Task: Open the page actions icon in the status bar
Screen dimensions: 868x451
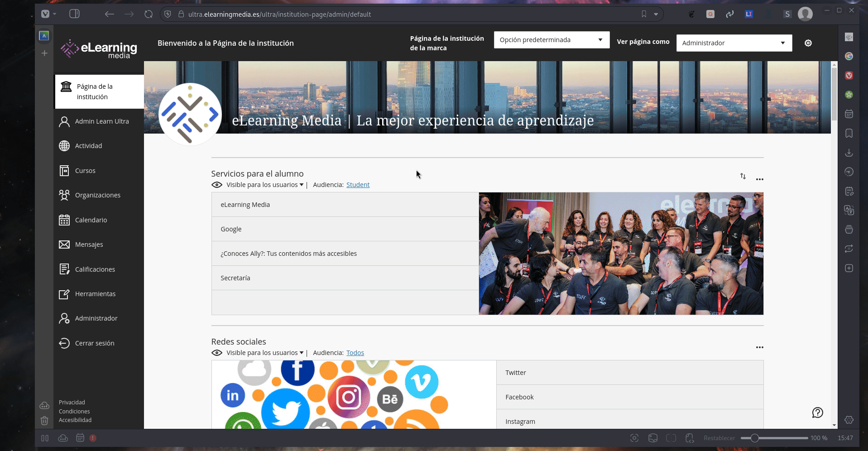Action: (690, 438)
